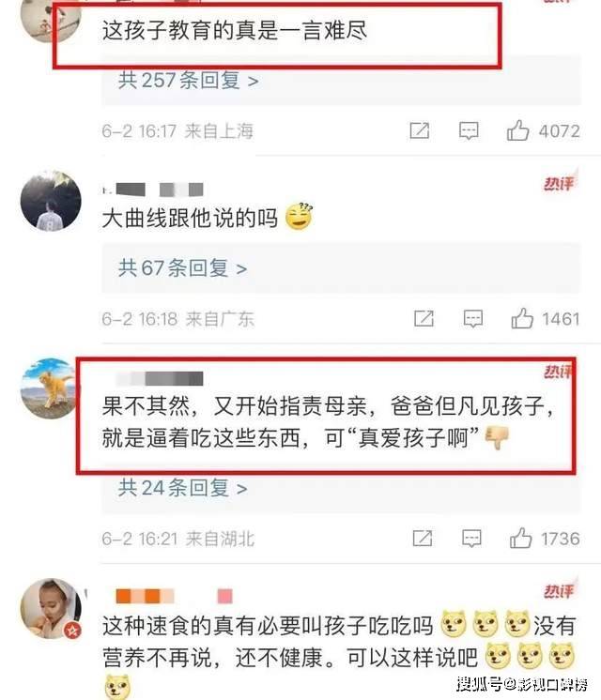Share the Hubei comment dated 6-2 16:21
This screenshot has width=601, height=700.
423,538
